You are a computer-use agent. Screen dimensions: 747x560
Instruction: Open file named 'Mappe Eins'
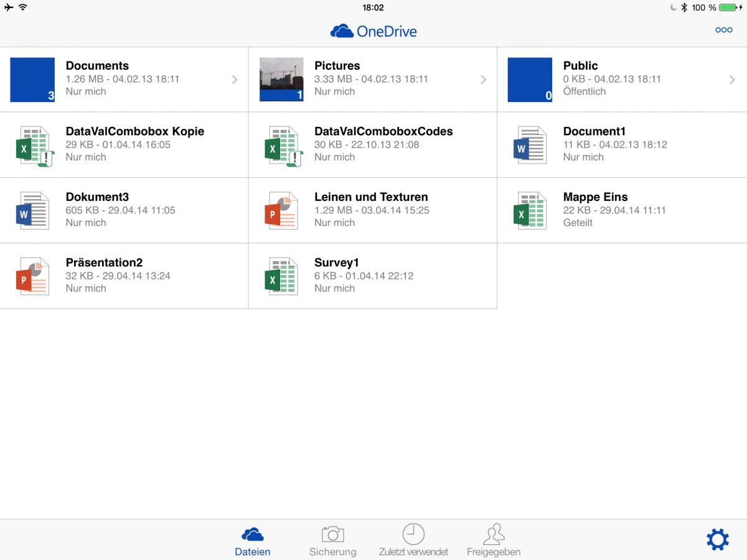[595, 197]
